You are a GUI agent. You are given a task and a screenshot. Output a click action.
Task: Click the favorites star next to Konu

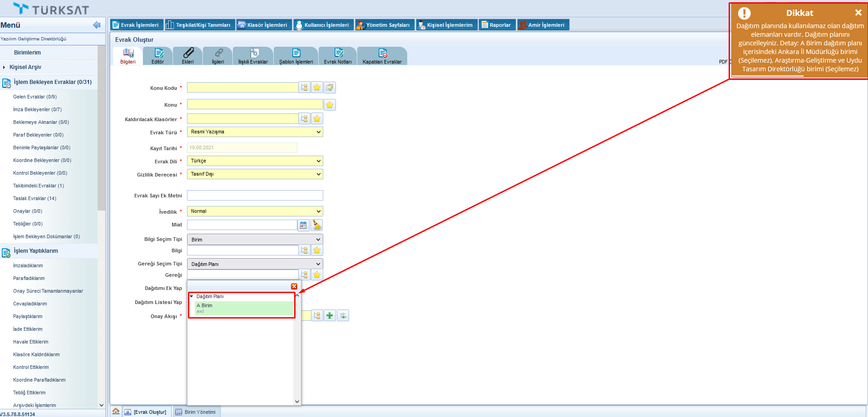pyautogui.click(x=330, y=105)
